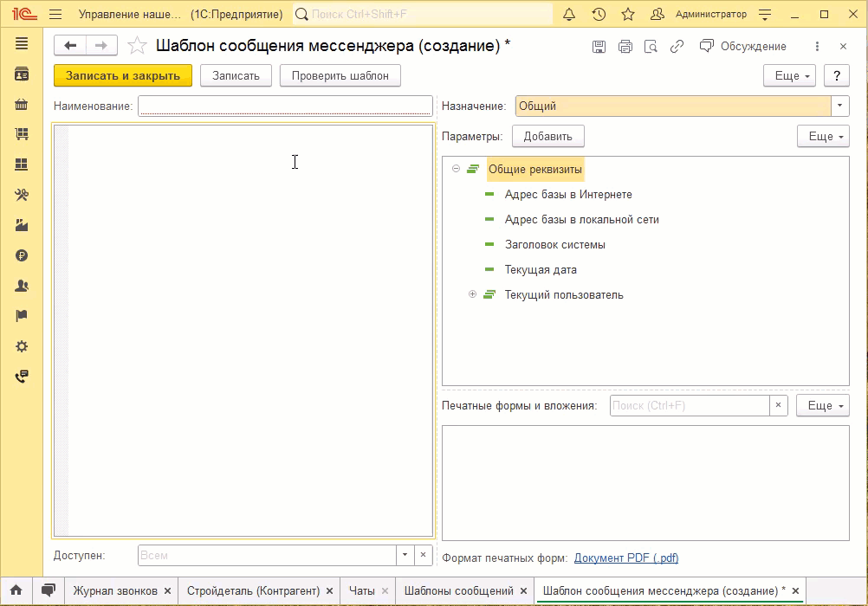Open the settings gear in left sidebar
This screenshot has height=606, width=868.
point(22,346)
